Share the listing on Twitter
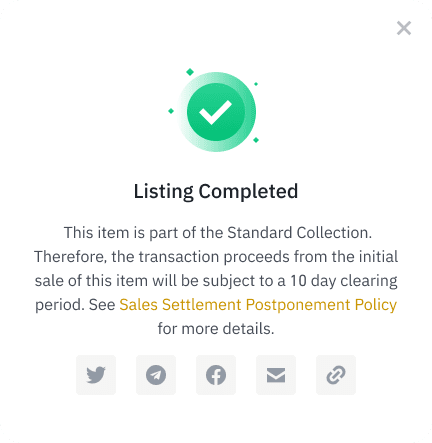 [x=96, y=375]
